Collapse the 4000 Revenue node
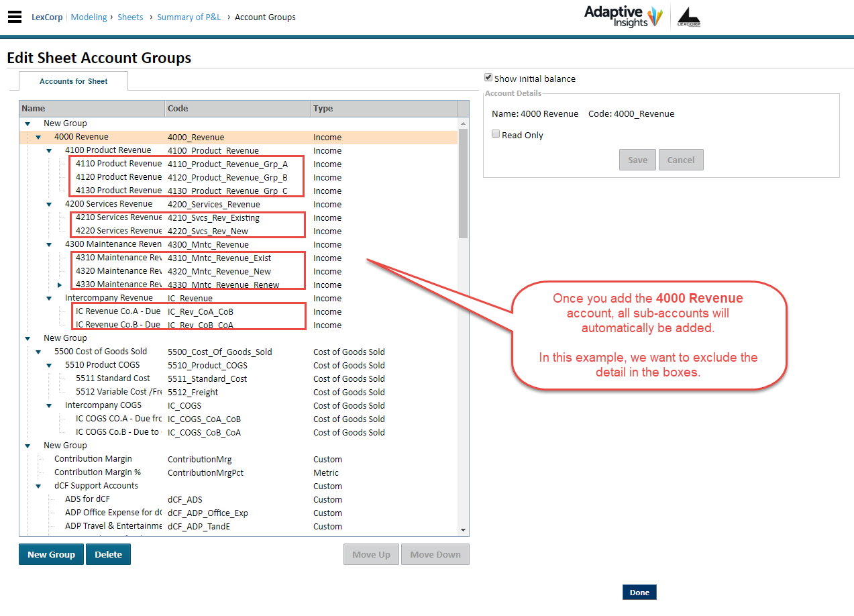The width and height of the screenshot is (854, 616). [x=38, y=137]
